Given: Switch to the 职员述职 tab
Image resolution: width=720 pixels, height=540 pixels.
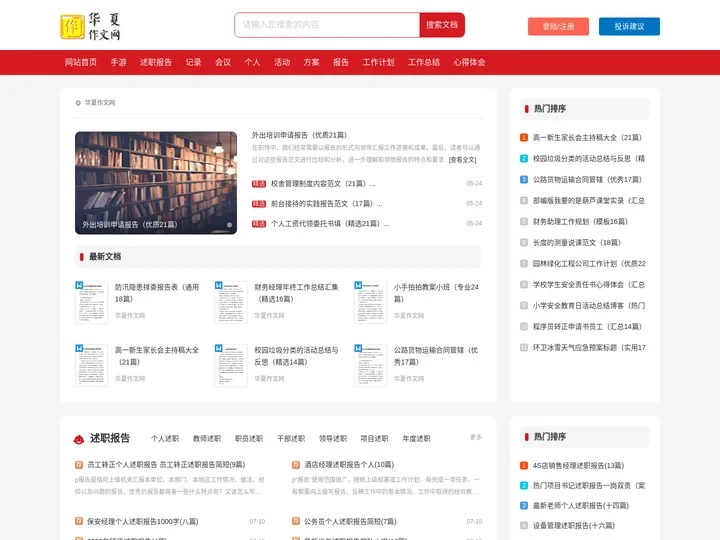Looking at the screenshot, I should click(249, 439).
